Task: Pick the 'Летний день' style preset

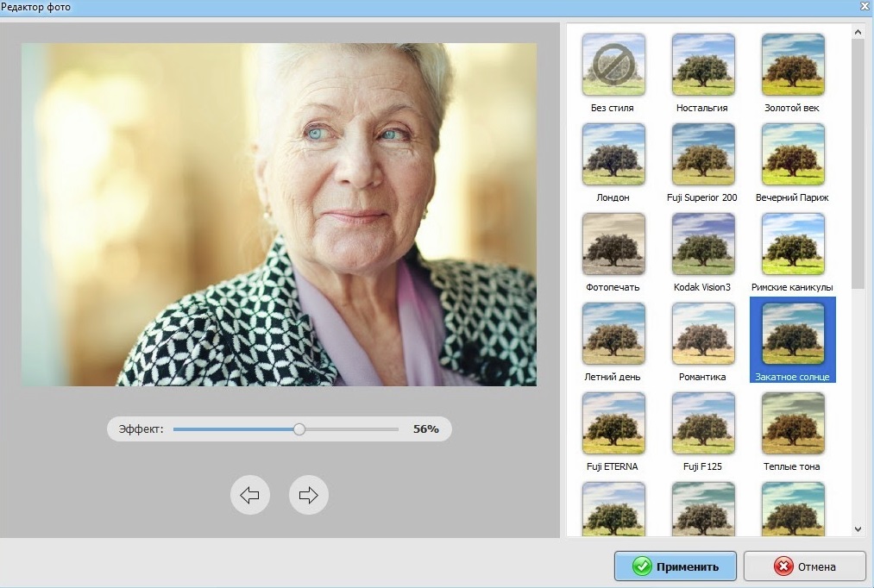Action: (x=613, y=334)
